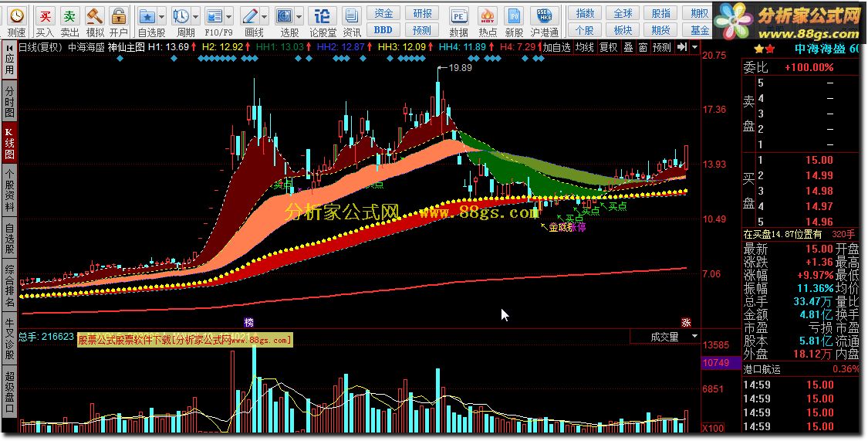Click the 周期 period clock icon
Screen dimensions: 868x441
(181, 15)
